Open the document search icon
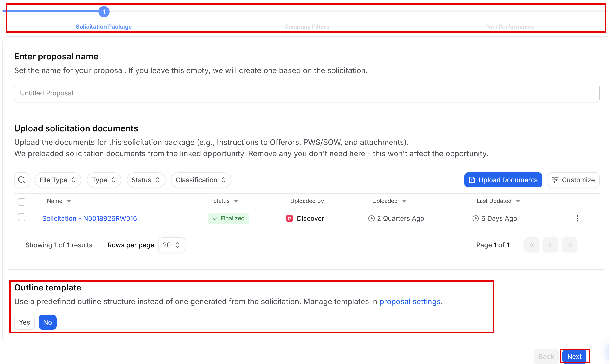Viewport: 609px width, 364px height. pos(22,180)
